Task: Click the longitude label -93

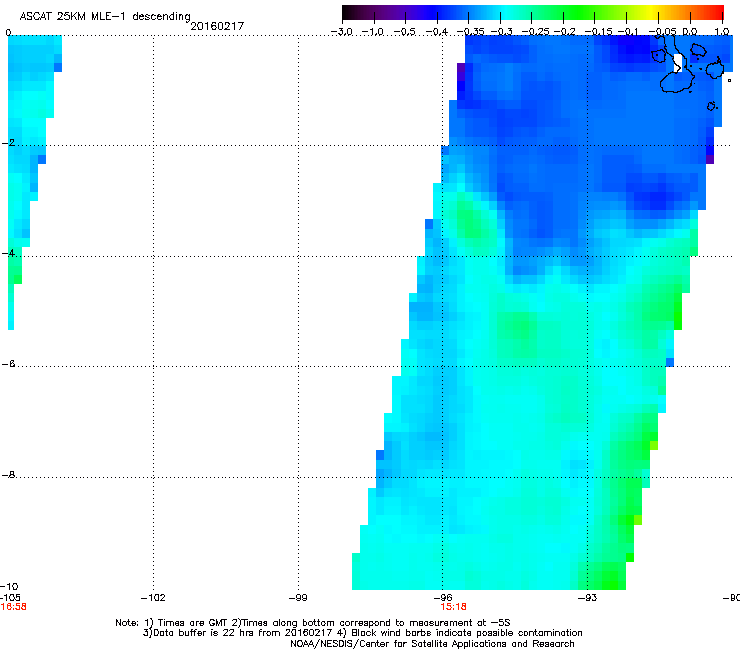Action: 588,598
